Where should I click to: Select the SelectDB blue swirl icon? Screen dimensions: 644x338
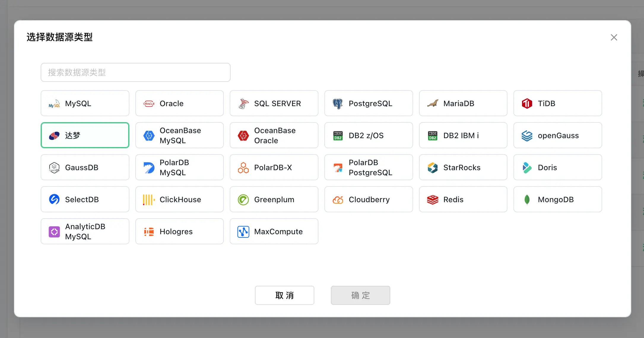[54, 200]
